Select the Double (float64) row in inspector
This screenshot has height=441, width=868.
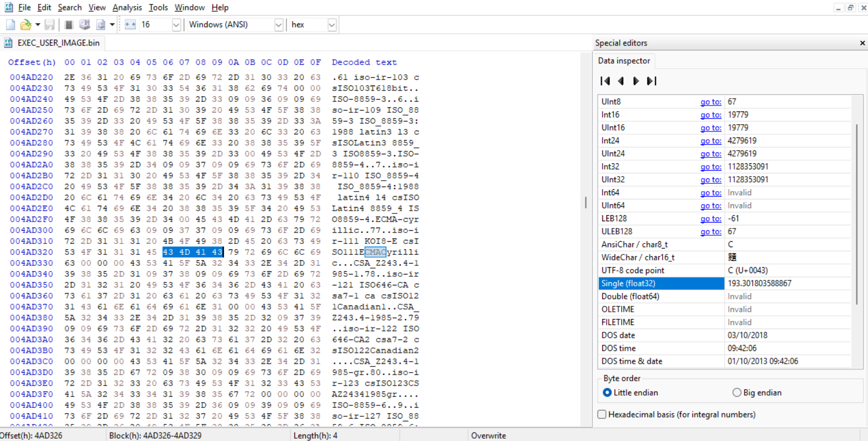[x=630, y=296]
